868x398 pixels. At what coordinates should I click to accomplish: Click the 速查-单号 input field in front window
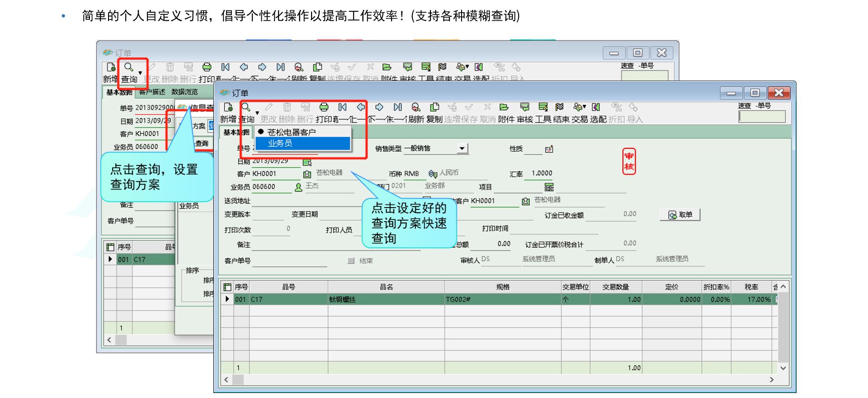[762, 117]
